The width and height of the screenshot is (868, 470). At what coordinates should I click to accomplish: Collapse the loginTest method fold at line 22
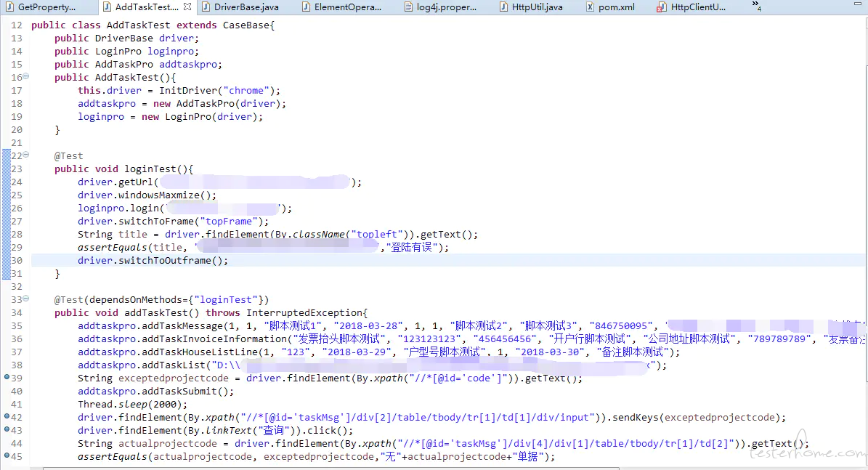26,155
